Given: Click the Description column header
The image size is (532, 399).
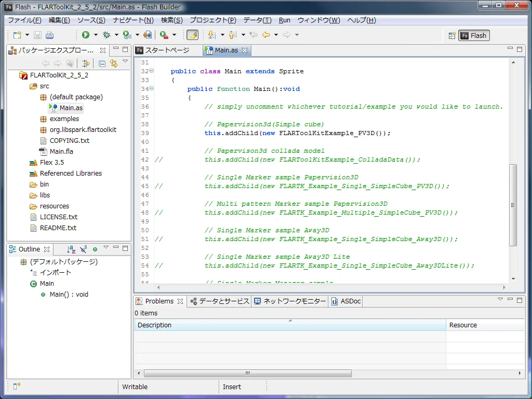Looking at the screenshot, I should tap(290, 325).
